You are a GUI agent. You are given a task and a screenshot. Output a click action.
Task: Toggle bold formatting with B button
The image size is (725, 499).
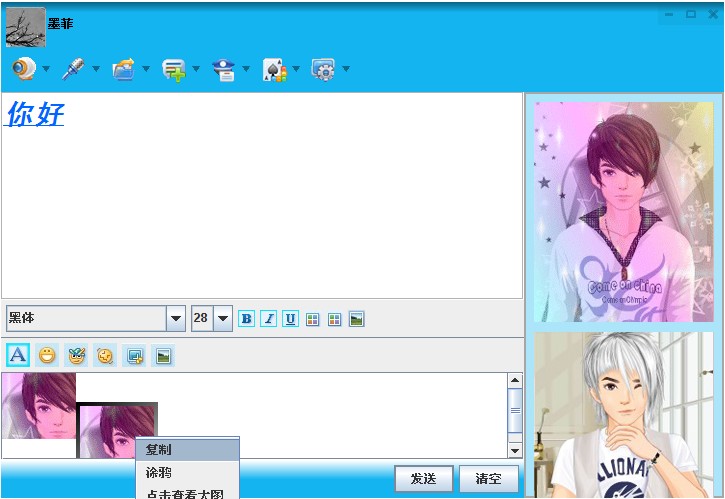246,319
